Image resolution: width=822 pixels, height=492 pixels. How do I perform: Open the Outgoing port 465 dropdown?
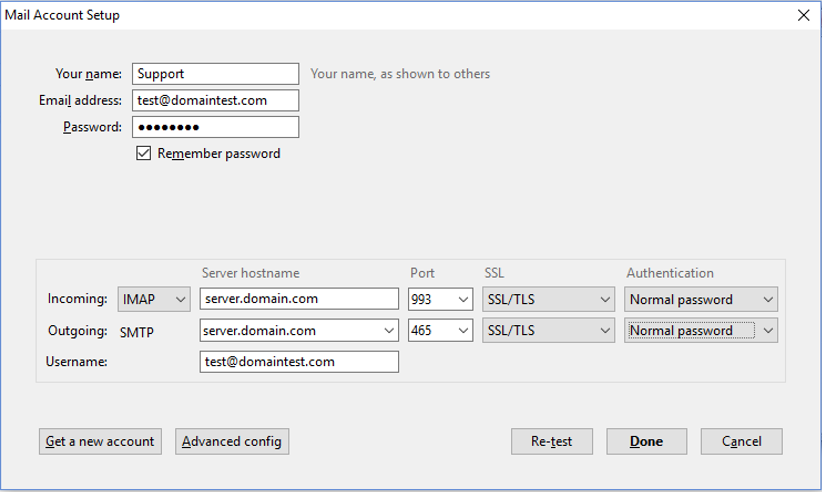[440, 331]
